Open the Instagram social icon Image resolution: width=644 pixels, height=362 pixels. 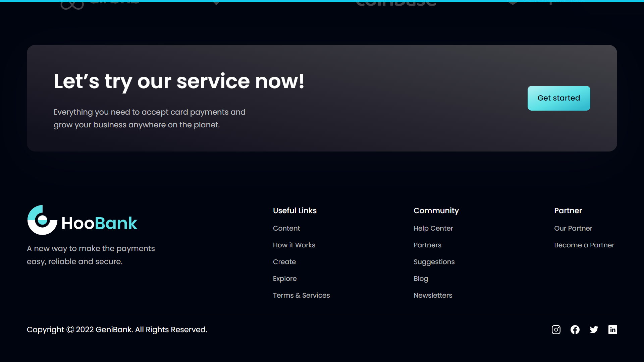click(x=556, y=330)
